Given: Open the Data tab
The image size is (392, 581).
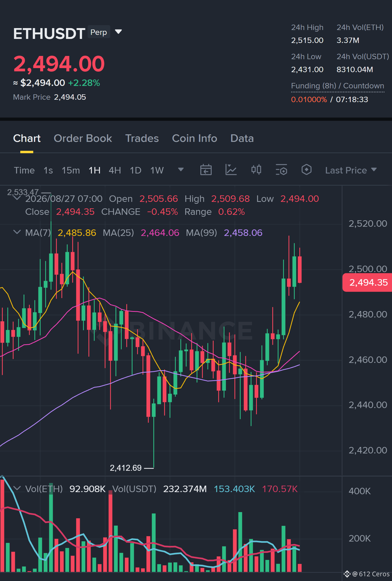Looking at the screenshot, I should (x=242, y=138).
